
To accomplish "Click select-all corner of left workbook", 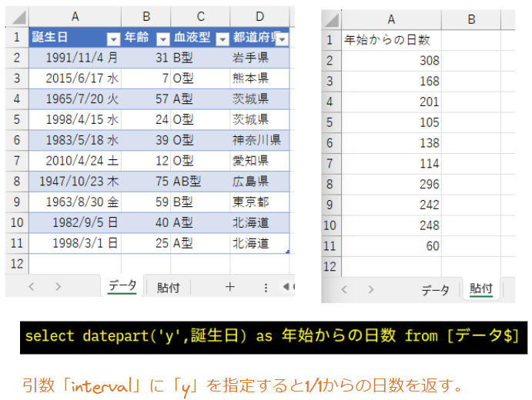I will click(x=18, y=17).
